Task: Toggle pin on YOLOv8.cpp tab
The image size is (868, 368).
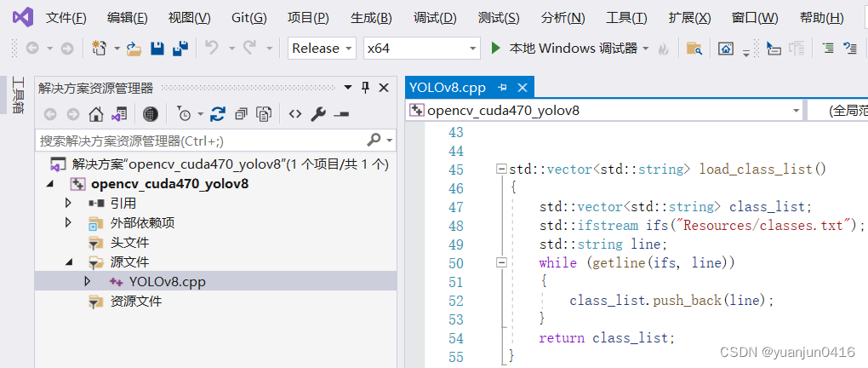Action: click(x=503, y=88)
